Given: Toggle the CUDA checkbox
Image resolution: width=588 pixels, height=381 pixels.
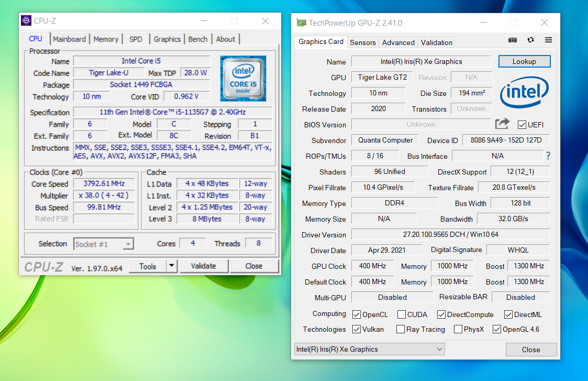Looking at the screenshot, I should pyautogui.click(x=401, y=314).
